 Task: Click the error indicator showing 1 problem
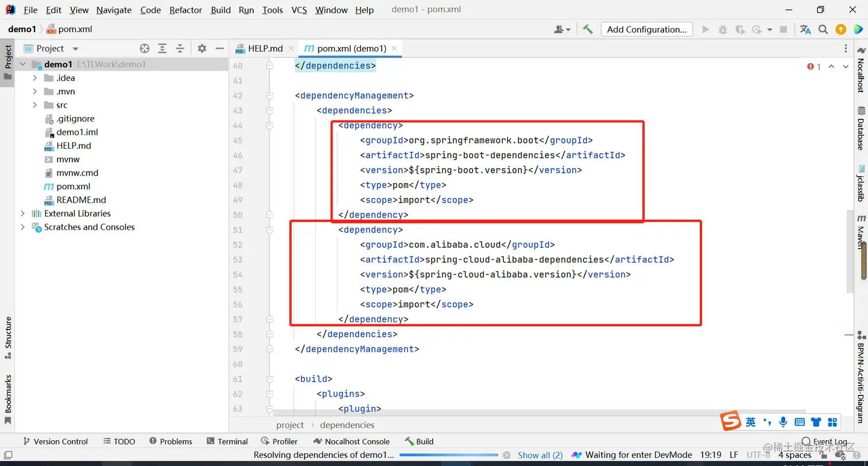814,67
